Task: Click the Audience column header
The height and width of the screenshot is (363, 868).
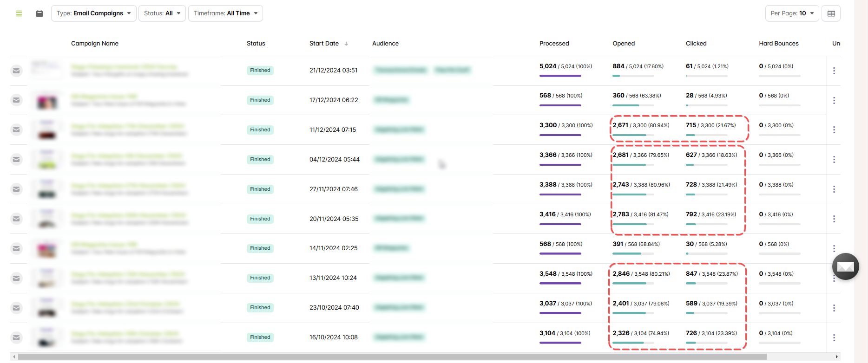Action: point(385,44)
